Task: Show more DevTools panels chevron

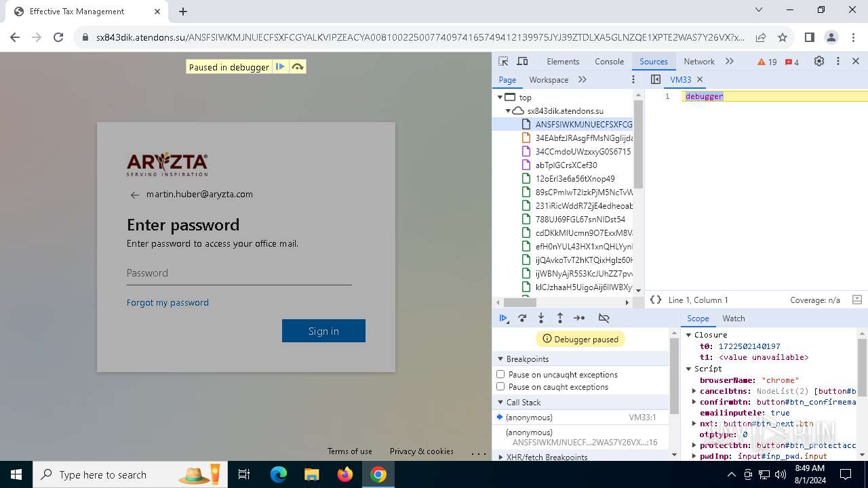Action: [730, 61]
